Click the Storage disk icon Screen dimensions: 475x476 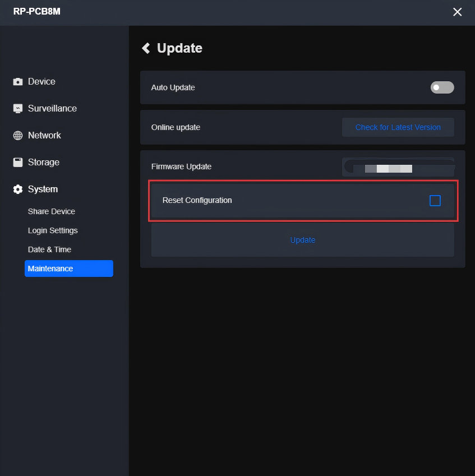tap(18, 163)
